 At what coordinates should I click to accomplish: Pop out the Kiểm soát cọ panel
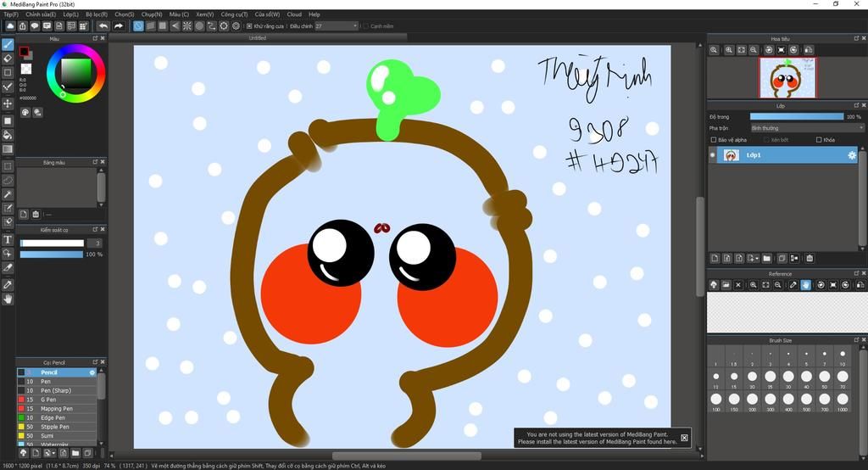[95, 229]
